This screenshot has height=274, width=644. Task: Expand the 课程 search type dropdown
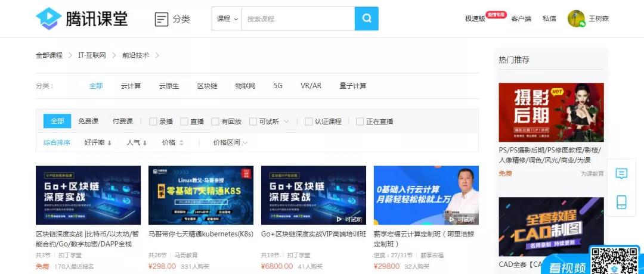[228, 19]
